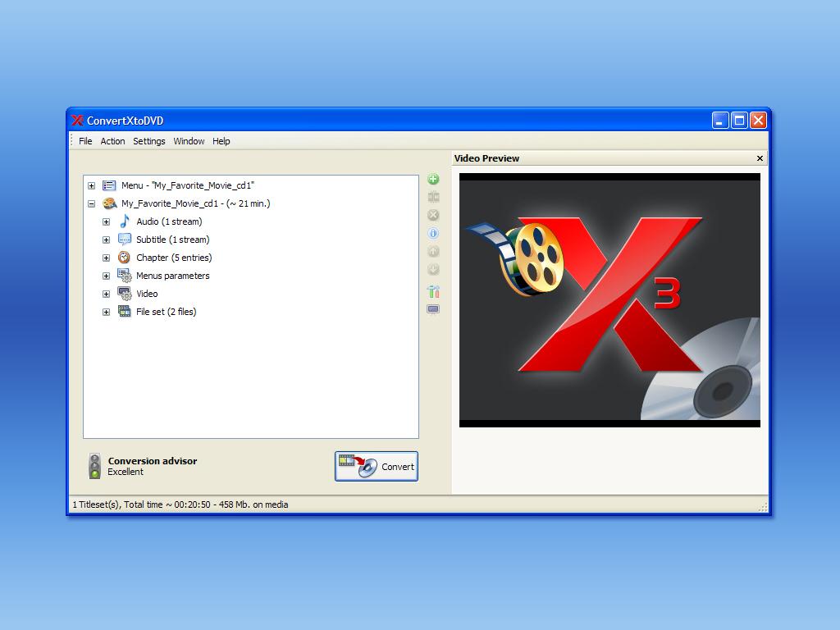Expand the Menu "My_Favorite_Movie_cd1" node

point(91,186)
